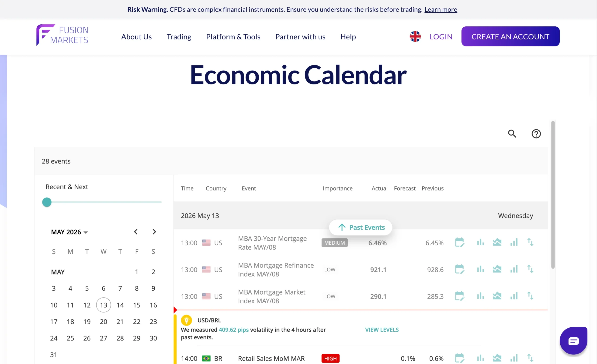The height and width of the screenshot is (364, 597).
Task: Select May 1 in the mini calendar
Action: [136, 272]
